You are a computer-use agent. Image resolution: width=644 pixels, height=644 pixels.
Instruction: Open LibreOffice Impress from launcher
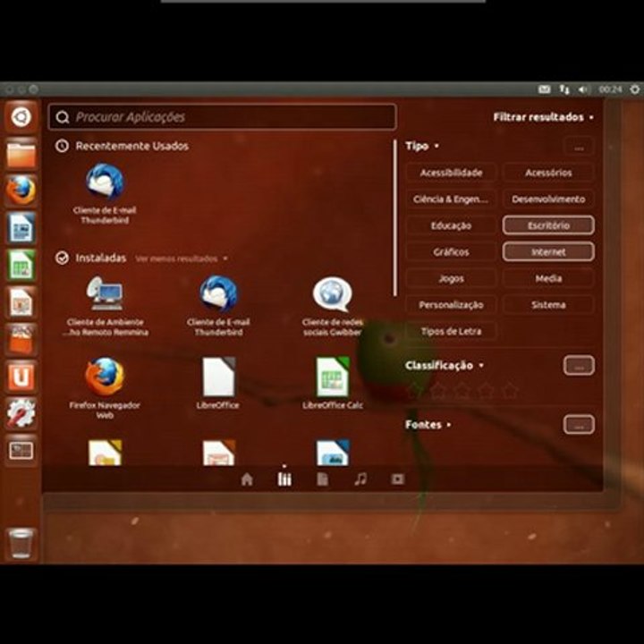21,302
